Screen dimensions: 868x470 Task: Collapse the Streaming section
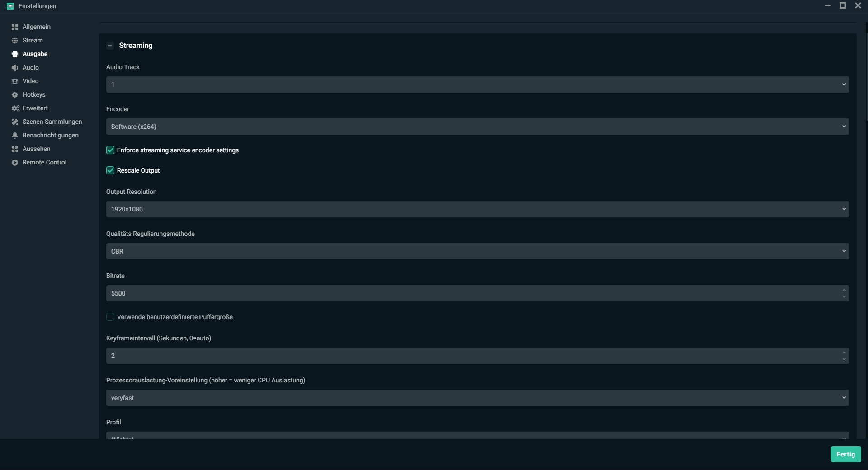(110, 46)
